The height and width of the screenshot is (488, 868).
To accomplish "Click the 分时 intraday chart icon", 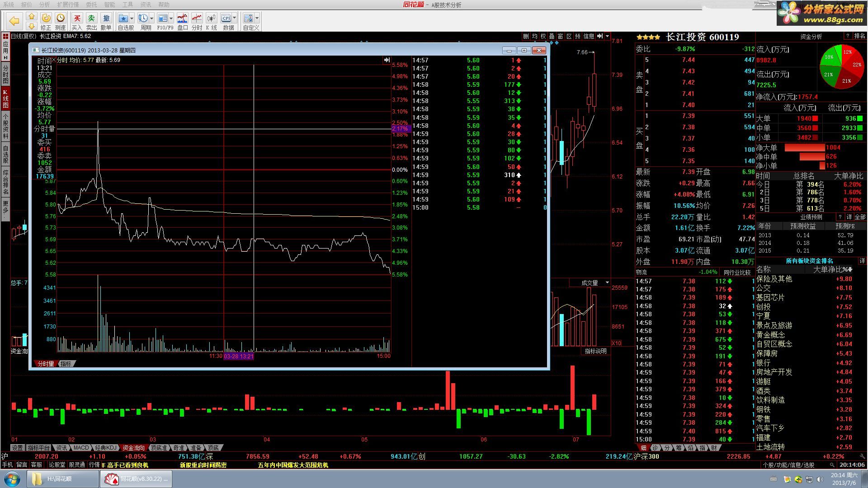I will pyautogui.click(x=197, y=18).
